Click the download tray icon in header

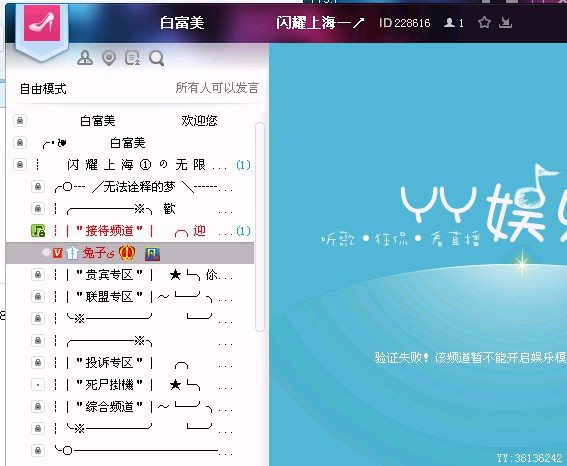tap(505, 23)
